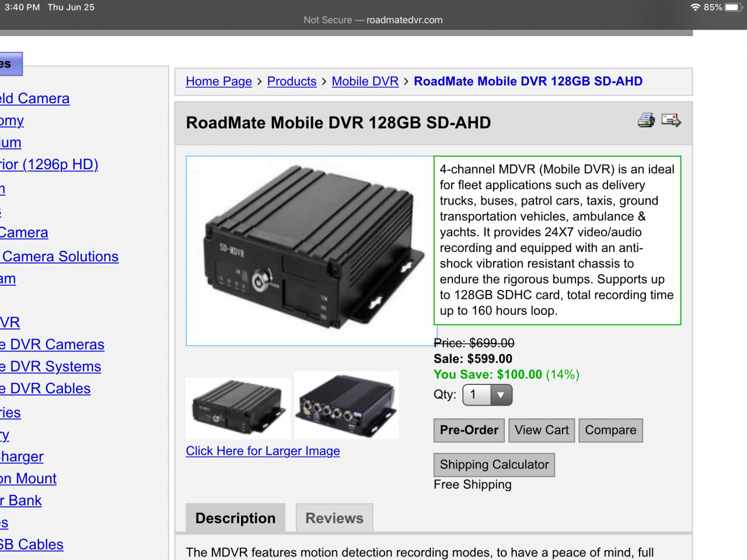Tap the '3:40 PM' clock in status bar

coord(22,7)
